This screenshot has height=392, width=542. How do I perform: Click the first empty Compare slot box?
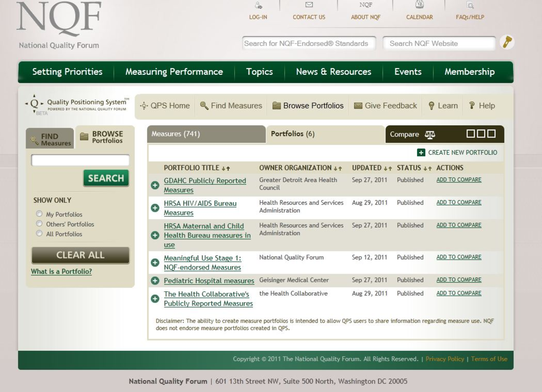470,134
